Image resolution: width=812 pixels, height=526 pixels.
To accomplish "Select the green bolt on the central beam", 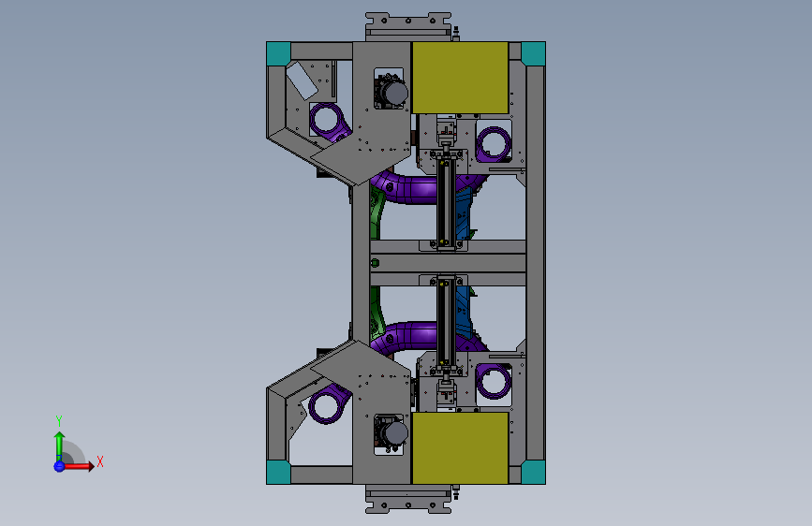I will 375,263.
